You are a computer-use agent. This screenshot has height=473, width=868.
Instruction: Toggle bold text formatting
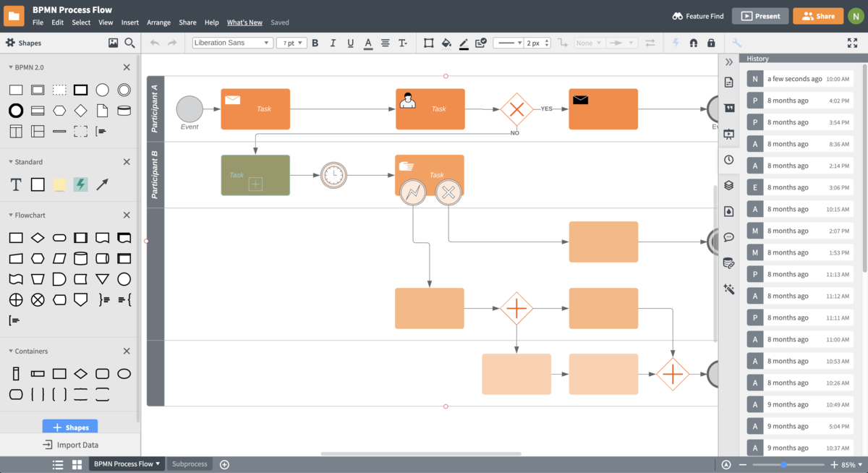[x=315, y=43]
